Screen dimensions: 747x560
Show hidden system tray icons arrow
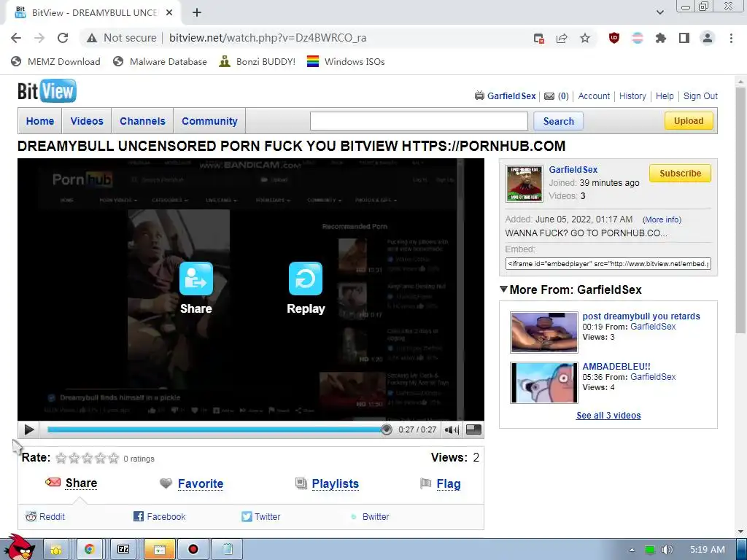[632, 550]
